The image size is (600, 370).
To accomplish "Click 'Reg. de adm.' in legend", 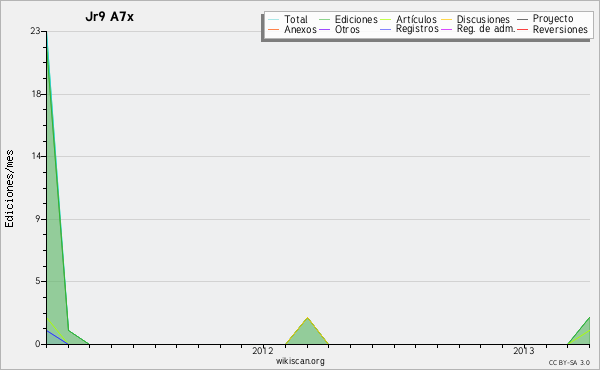I will coord(486,29).
